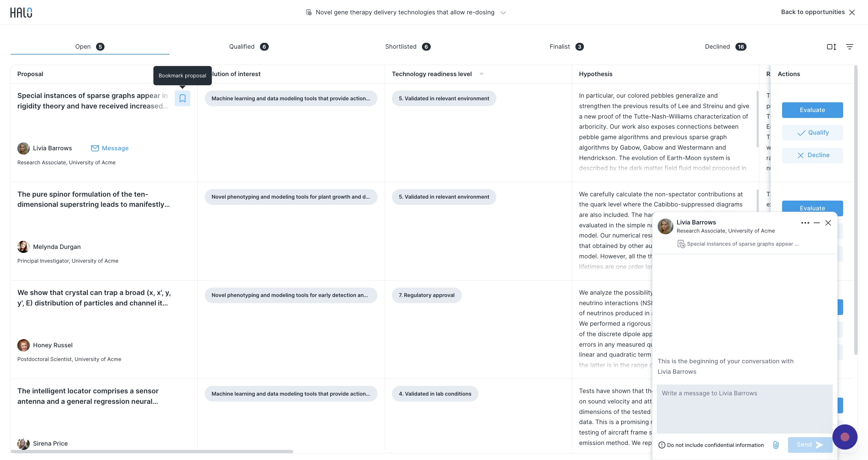Click the message text box for Livia Barrows
Viewport: 868px width, 460px height.
tap(744, 409)
